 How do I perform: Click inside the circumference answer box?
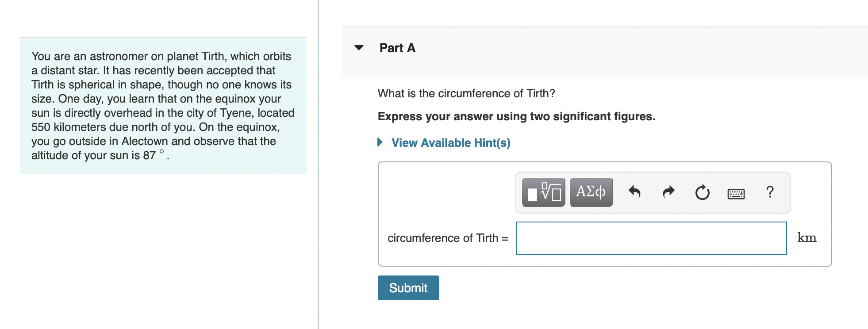pos(651,238)
